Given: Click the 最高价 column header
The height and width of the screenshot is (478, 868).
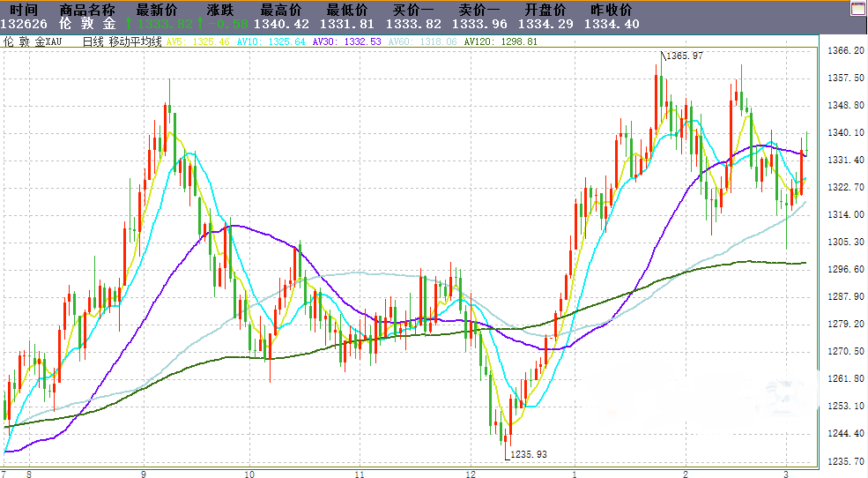Looking at the screenshot, I should (280, 9).
